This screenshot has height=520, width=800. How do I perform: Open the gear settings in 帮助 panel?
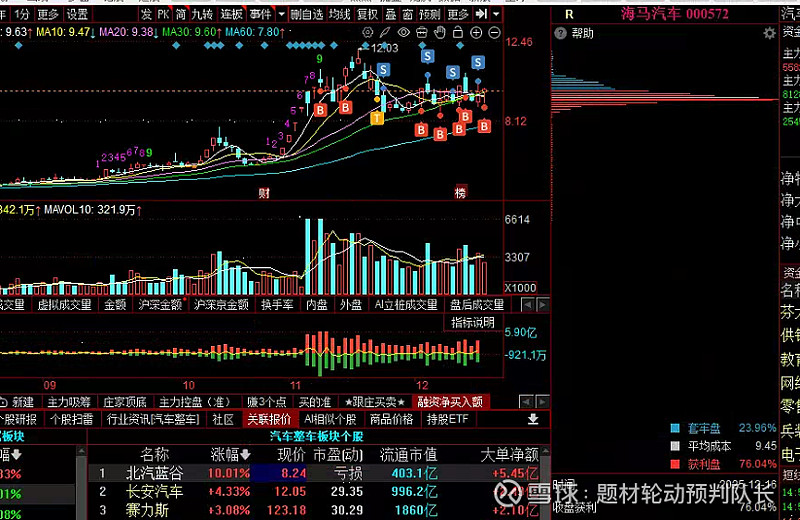pyautogui.click(x=769, y=34)
